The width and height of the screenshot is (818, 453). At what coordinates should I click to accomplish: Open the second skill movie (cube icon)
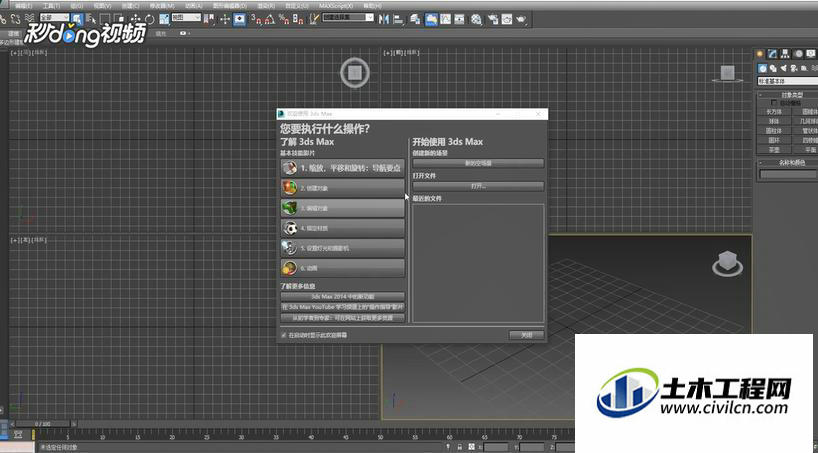[342, 188]
